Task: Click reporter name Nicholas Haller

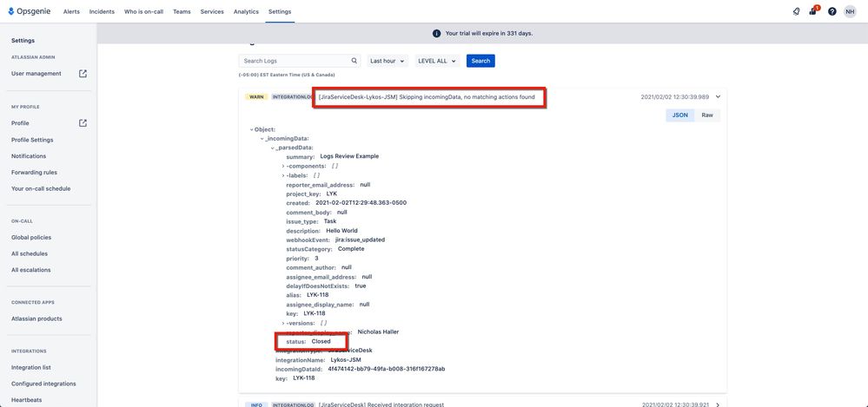Action: tap(378, 332)
